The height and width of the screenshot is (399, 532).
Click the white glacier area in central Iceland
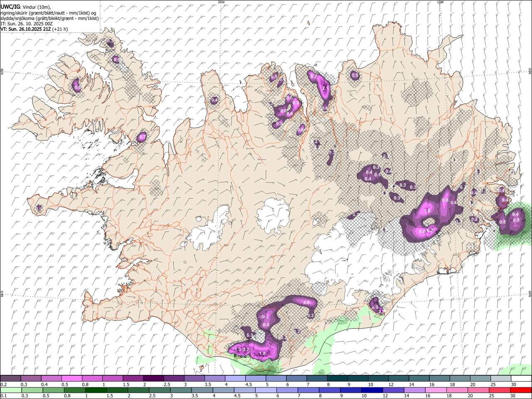pyautogui.click(x=273, y=215)
